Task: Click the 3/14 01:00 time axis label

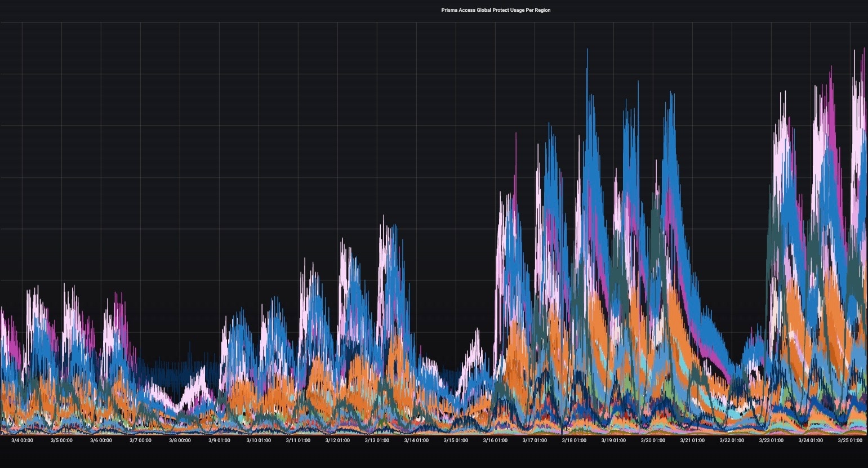Action: click(416, 440)
